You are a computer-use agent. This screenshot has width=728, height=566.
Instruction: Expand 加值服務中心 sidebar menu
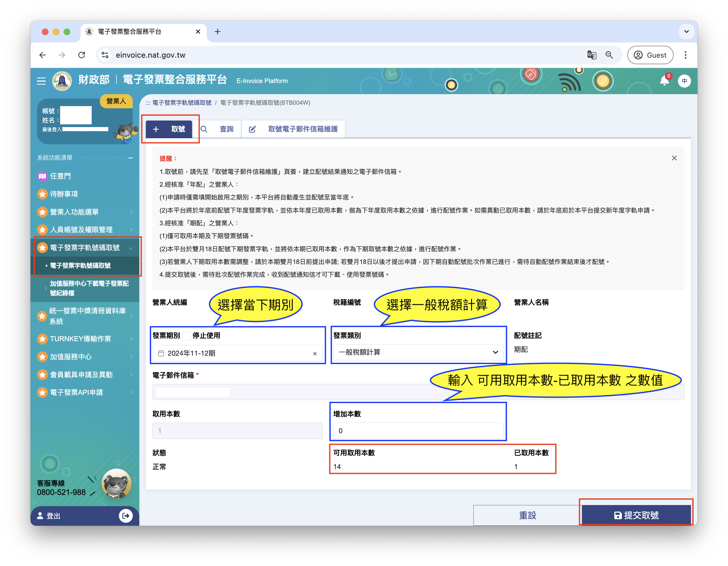pyautogui.click(x=85, y=357)
